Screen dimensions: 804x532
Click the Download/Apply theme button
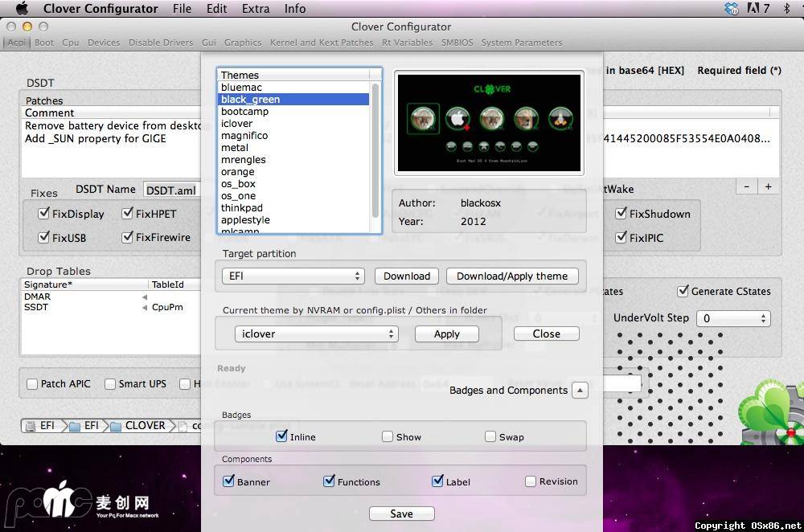click(x=512, y=276)
